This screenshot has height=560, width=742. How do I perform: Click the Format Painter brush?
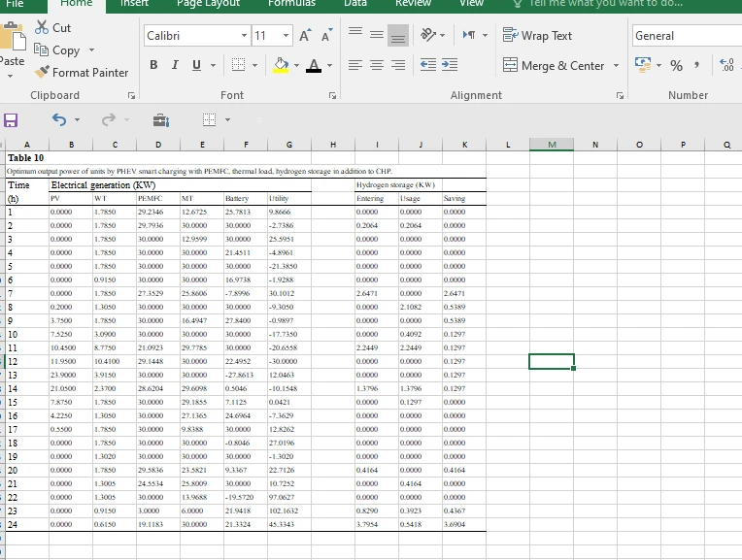43,73
